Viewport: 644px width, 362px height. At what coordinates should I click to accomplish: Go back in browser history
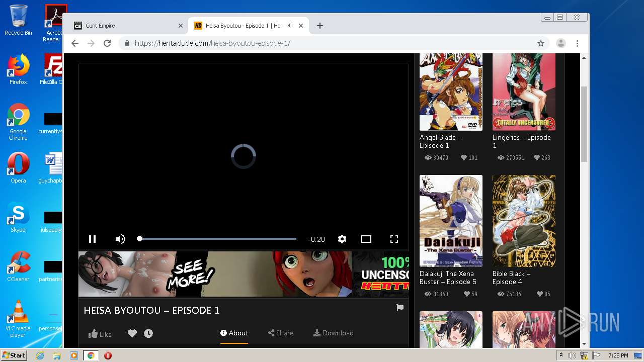click(x=75, y=43)
